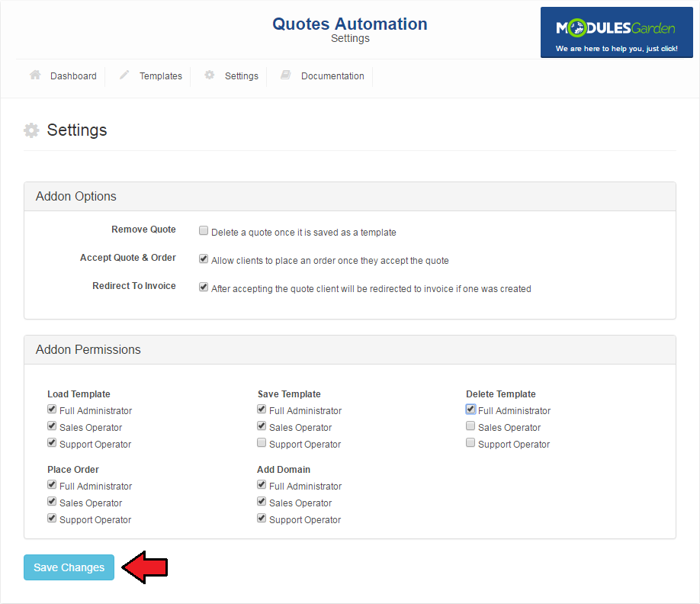Screen dimensions: 700x604
Task: Click the 'Redirect To Invoice' label
Action: click(x=134, y=286)
